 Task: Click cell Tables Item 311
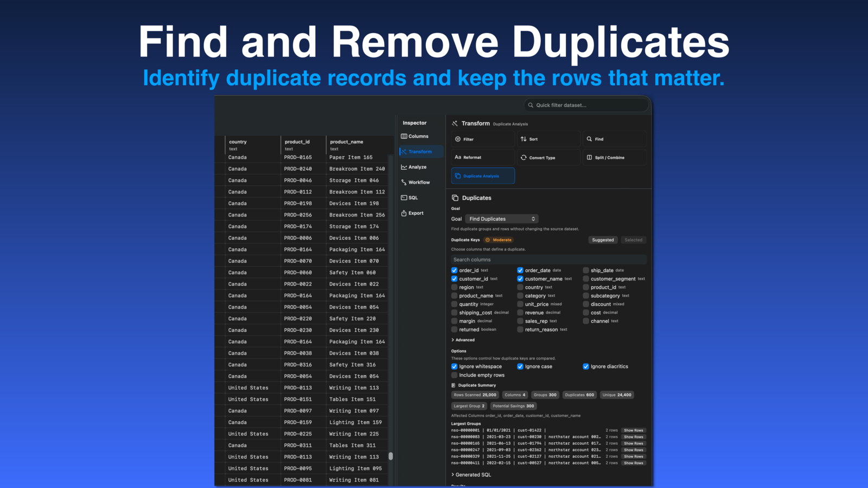click(353, 446)
